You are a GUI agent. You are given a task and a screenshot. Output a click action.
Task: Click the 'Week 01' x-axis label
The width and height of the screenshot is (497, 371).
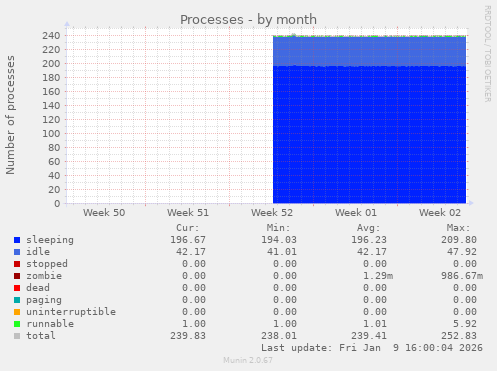pyautogui.click(x=356, y=213)
